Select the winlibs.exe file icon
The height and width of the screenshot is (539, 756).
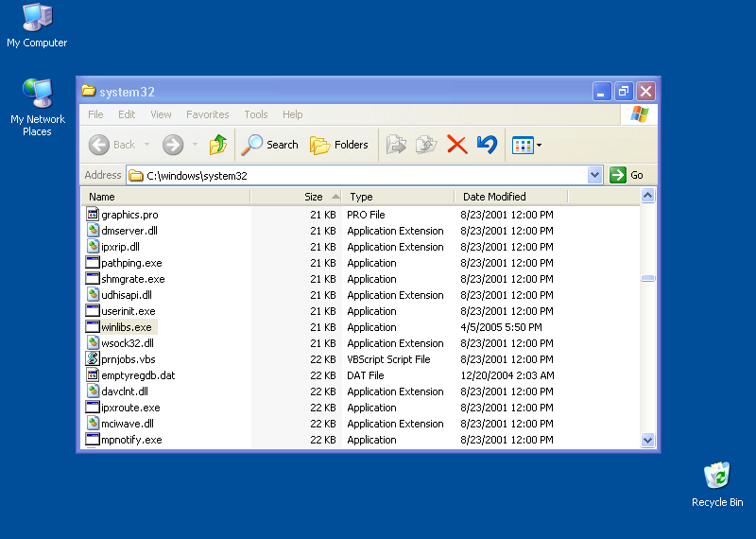click(x=93, y=326)
